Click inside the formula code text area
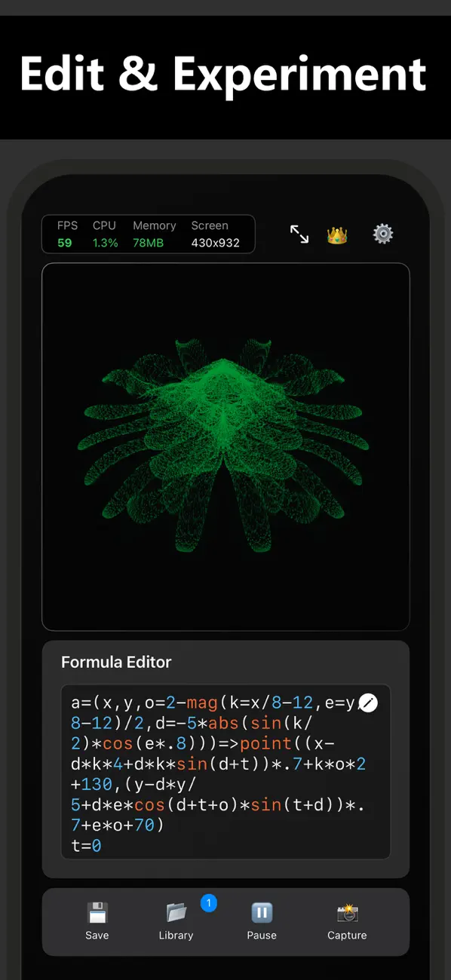 point(226,772)
